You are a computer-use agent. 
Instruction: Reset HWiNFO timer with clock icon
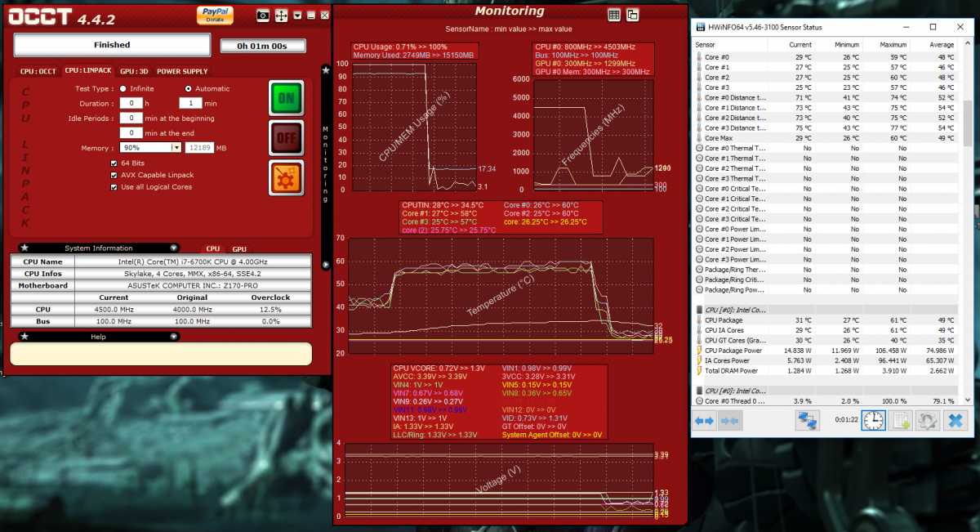point(873,421)
